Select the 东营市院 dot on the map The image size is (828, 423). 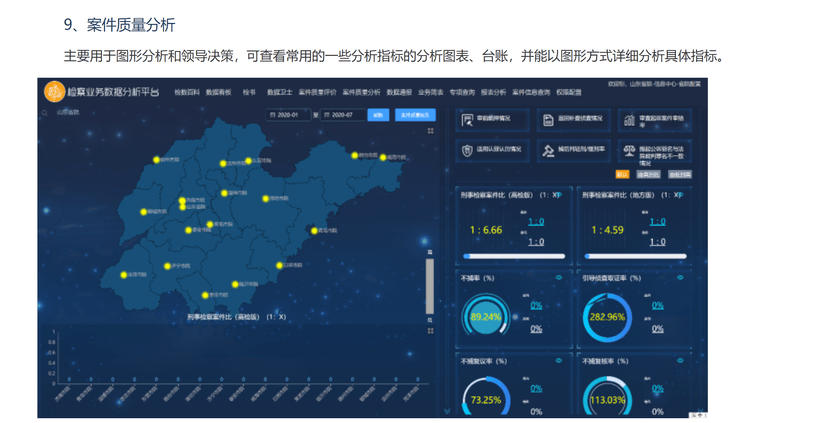[x=248, y=161]
